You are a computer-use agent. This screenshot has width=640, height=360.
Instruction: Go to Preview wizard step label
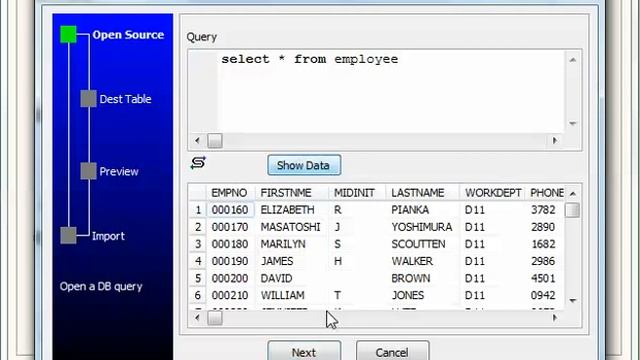[119, 171]
